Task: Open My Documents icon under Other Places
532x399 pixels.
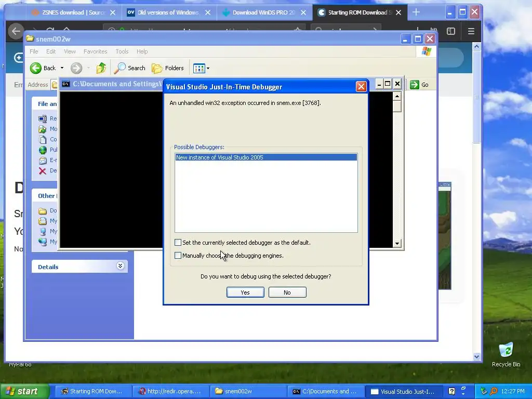Action: (43, 221)
